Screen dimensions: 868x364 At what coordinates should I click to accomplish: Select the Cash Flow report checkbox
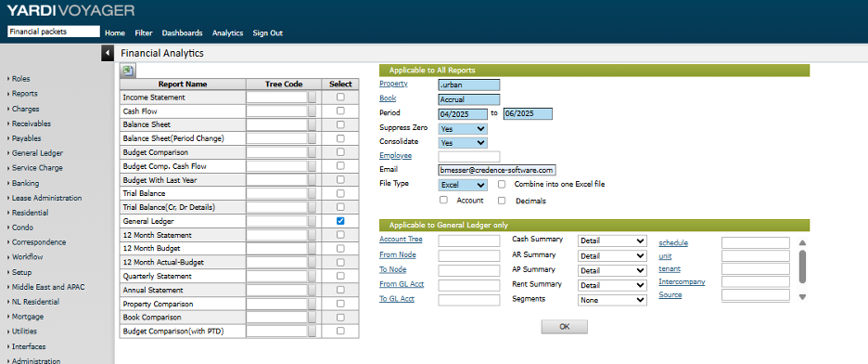click(340, 110)
